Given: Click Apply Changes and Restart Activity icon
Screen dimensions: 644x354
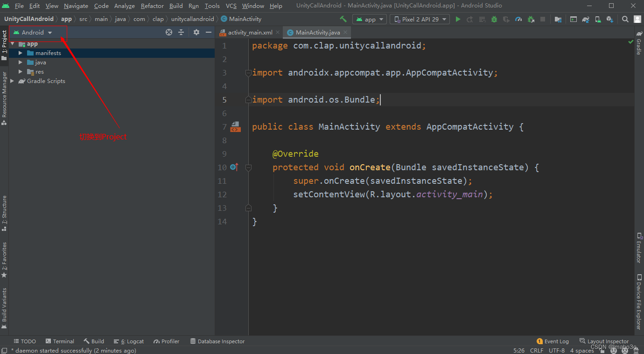Looking at the screenshot, I should coord(470,19).
